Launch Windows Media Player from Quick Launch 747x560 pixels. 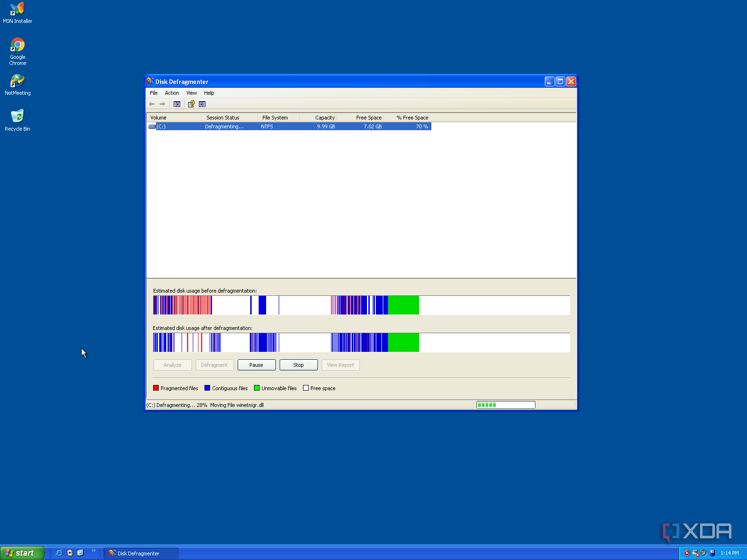[x=70, y=553]
